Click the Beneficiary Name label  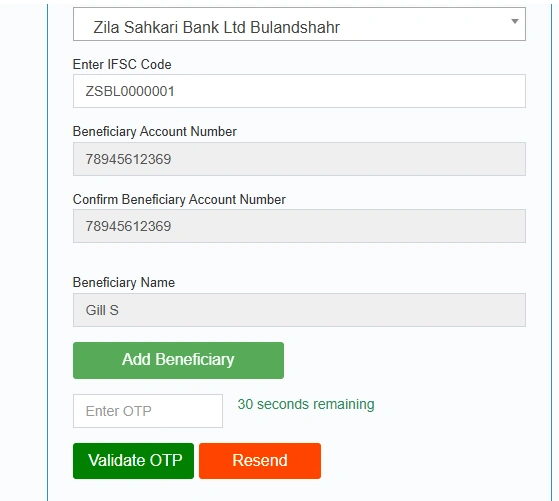(124, 282)
